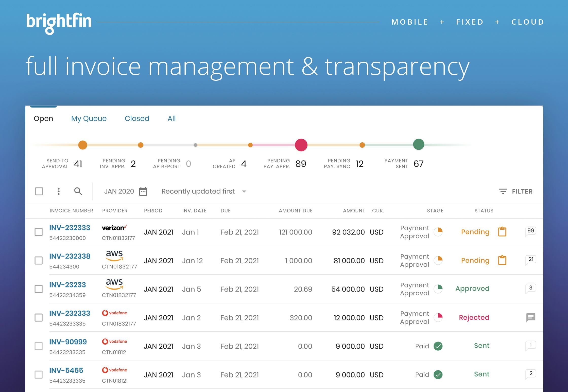The width and height of the screenshot is (568, 392).
Task: Click the pie-chart stage indicator on the Approved row
Action: point(439,288)
